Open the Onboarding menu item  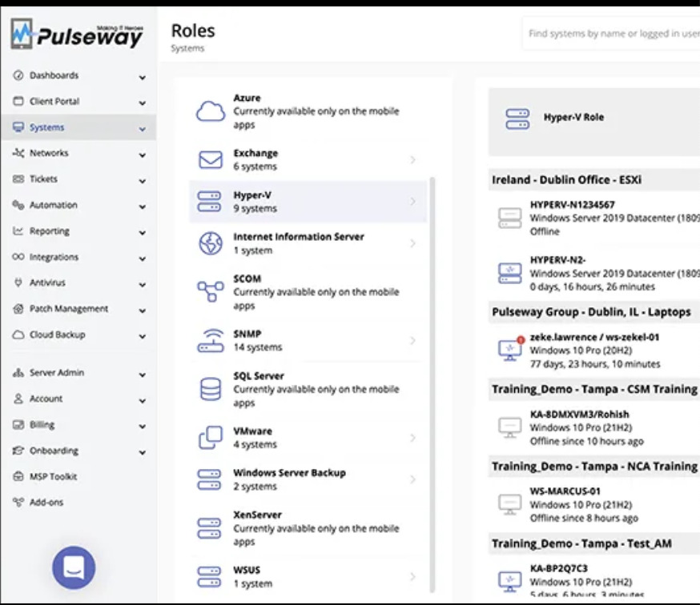[x=78, y=451]
